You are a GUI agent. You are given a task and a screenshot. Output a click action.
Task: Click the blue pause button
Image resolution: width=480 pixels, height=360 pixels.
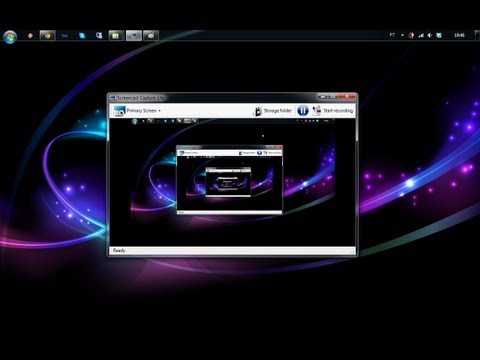click(x=303, y=110)
